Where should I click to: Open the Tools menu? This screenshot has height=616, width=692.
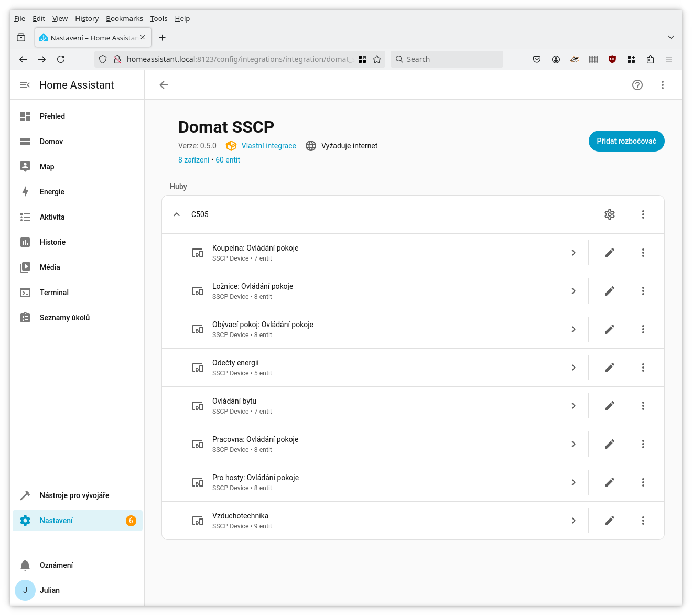pos(159,18)
